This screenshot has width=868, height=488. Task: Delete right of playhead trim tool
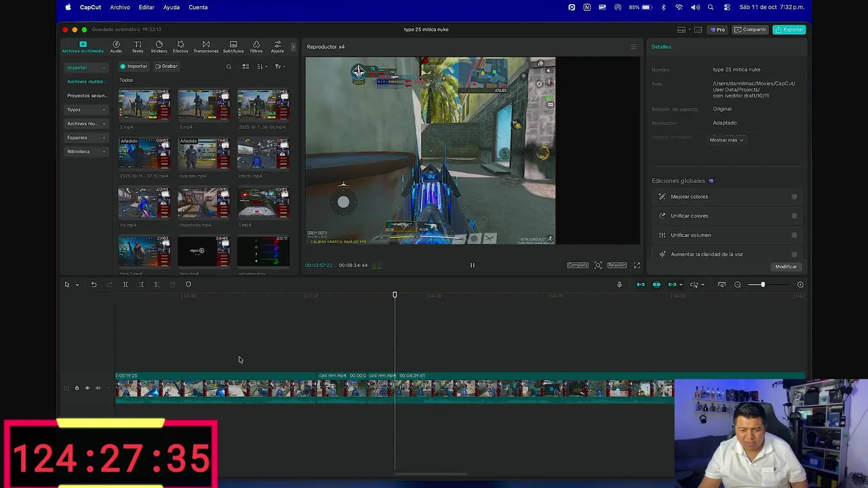click(x=157, y=285)
